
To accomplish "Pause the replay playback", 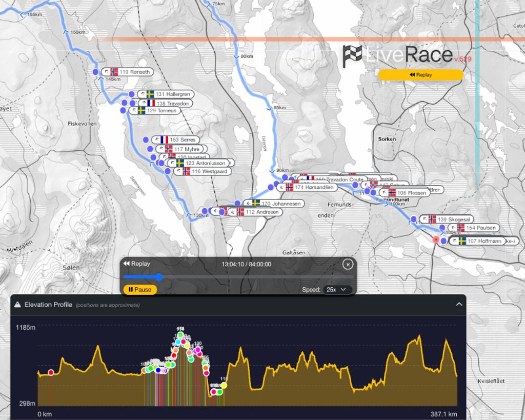I will pyautogui.click(x=140, y=290).
